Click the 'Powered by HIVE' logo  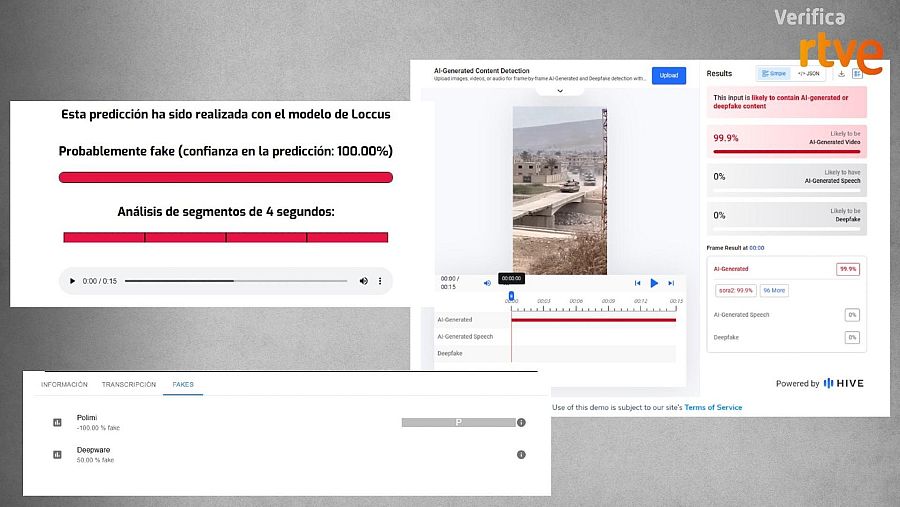(820, 384)
